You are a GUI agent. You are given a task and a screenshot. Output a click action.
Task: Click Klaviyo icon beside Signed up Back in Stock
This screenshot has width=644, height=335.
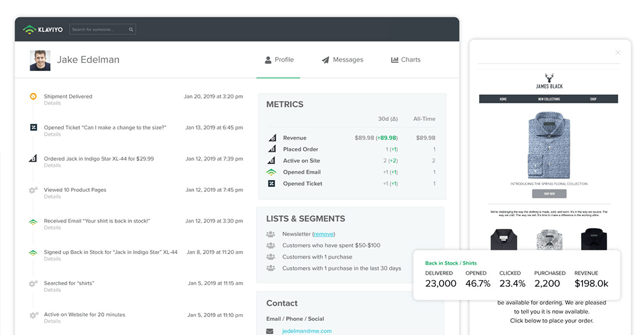click(x=33, y=253)
